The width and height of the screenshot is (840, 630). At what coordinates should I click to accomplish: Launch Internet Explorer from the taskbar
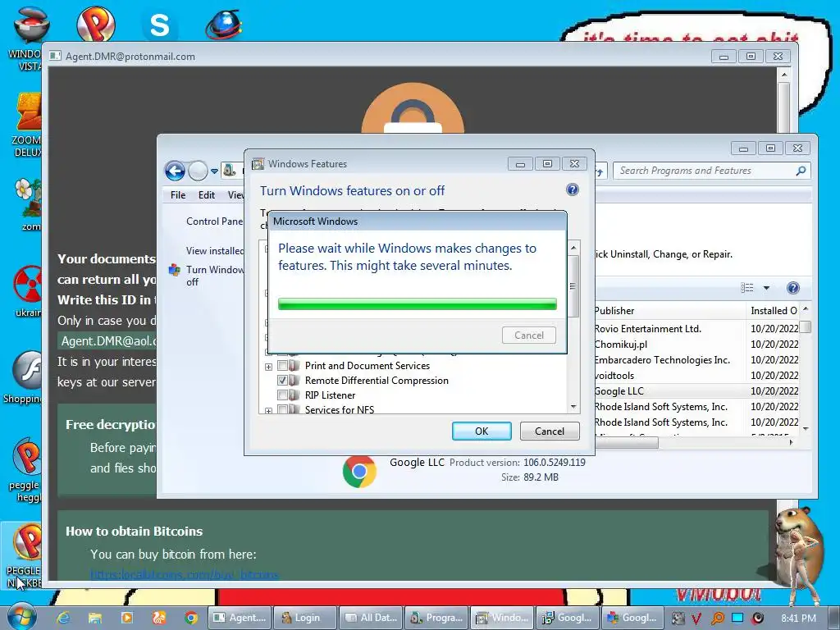click(63, 618)
